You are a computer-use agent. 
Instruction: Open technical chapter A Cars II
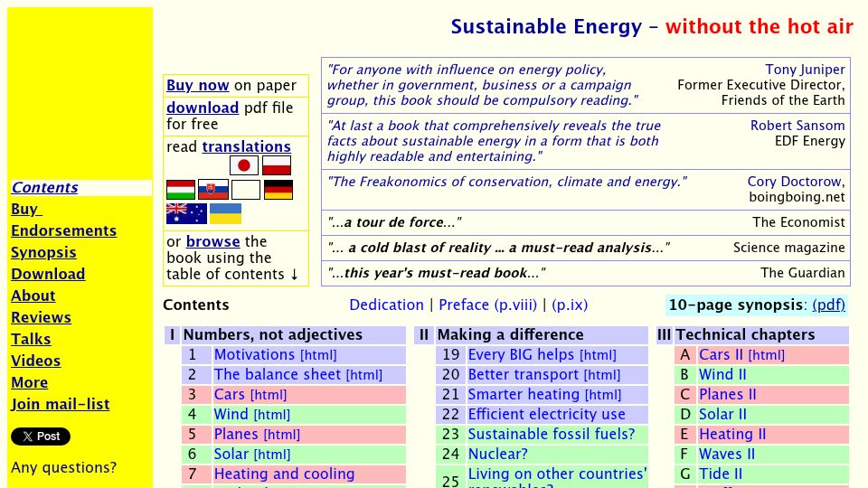(x=721, y=354)
